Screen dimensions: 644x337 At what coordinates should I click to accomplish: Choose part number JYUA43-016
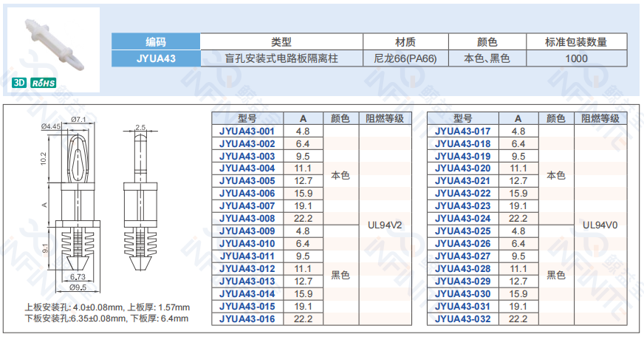[247, 319]
